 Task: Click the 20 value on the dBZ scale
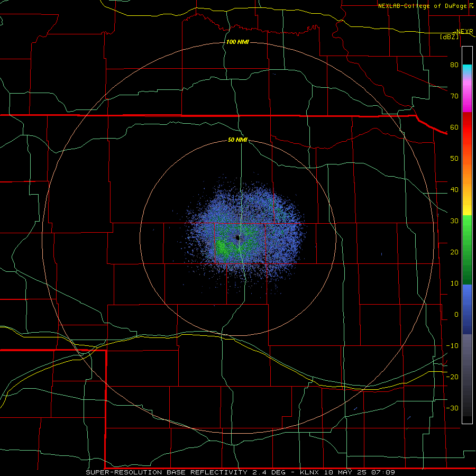(454, 252)
